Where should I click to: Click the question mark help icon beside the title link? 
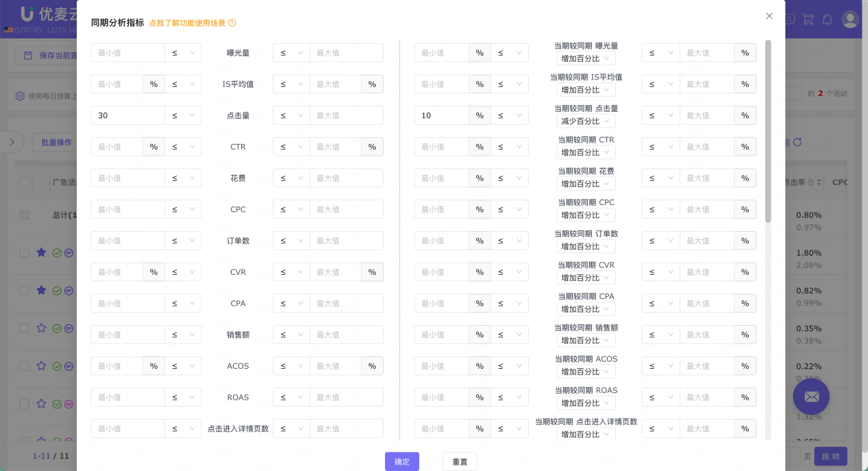(x=232, y=23)
